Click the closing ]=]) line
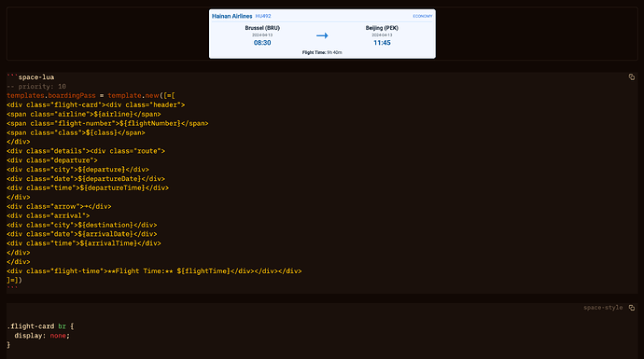 [14, 281]
